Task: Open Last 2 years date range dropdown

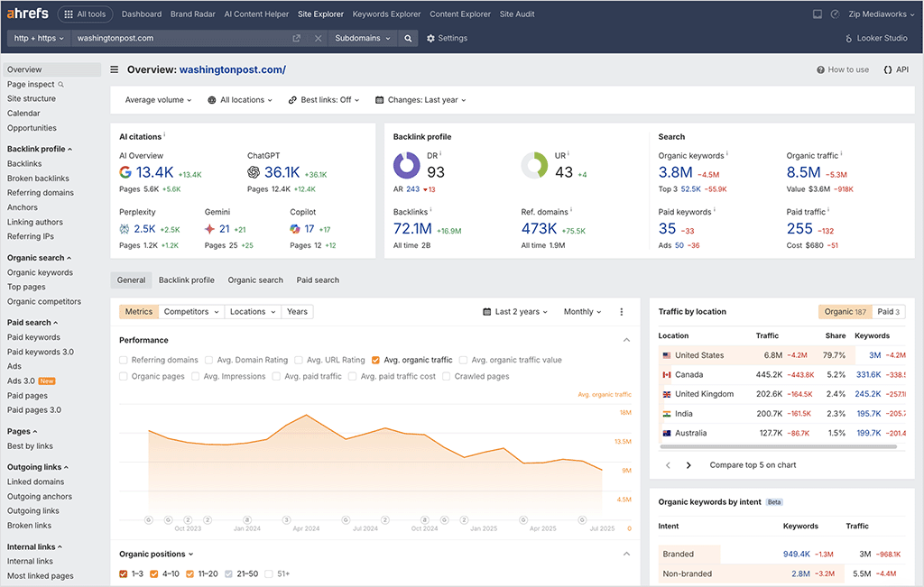Action: [515, 312]
